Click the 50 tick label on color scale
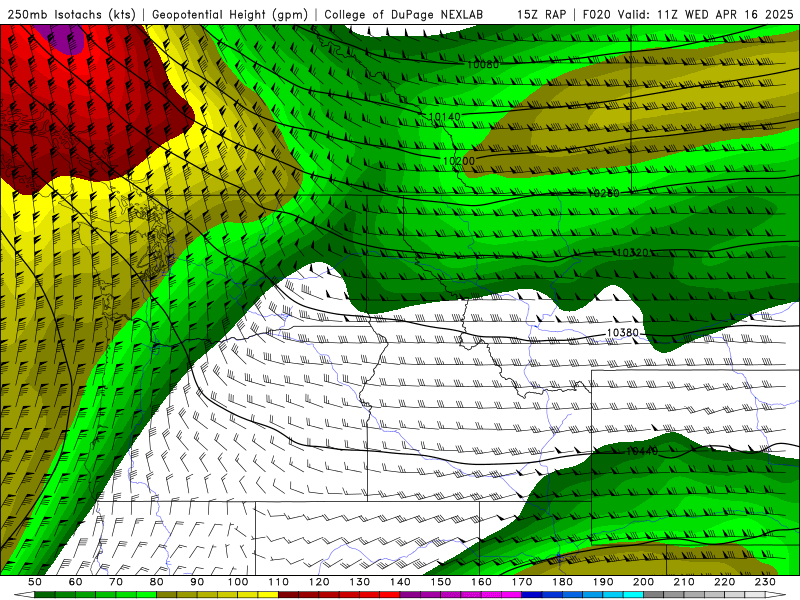Viewport: 800px width, 600px height. (35, 582)
